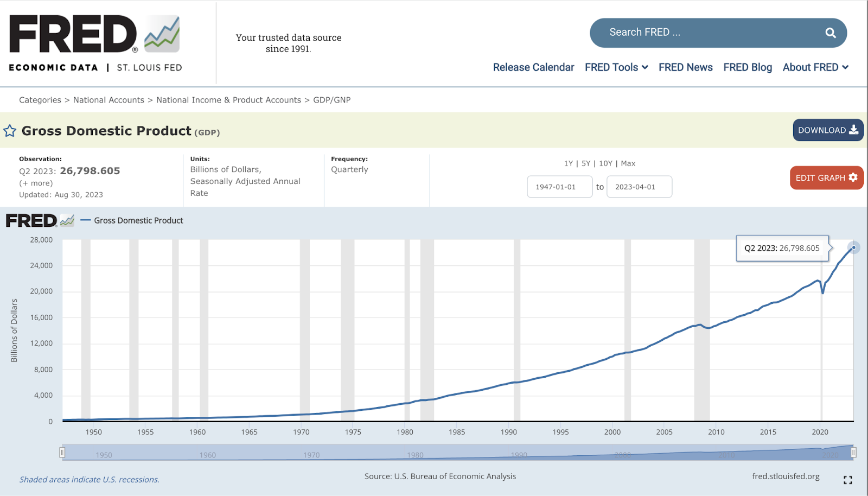Expand the About FRED dropdown
The width and height of the screenshot is (868, 496).
coord(815,67)
